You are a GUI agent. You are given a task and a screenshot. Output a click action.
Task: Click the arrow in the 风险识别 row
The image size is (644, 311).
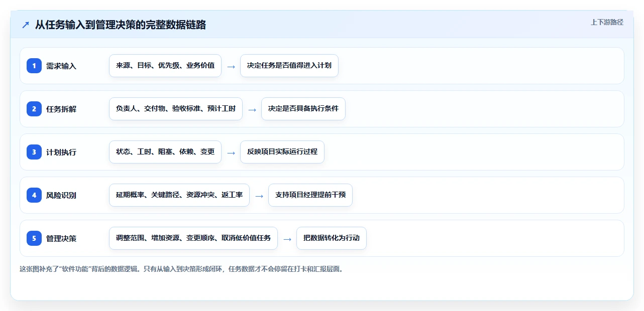259,196
